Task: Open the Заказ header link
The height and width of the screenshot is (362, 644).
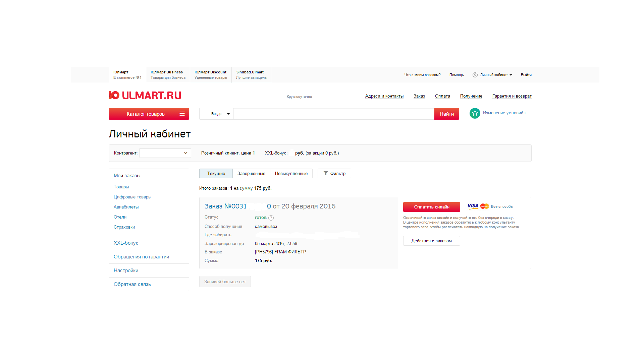Action: (419, 96)
